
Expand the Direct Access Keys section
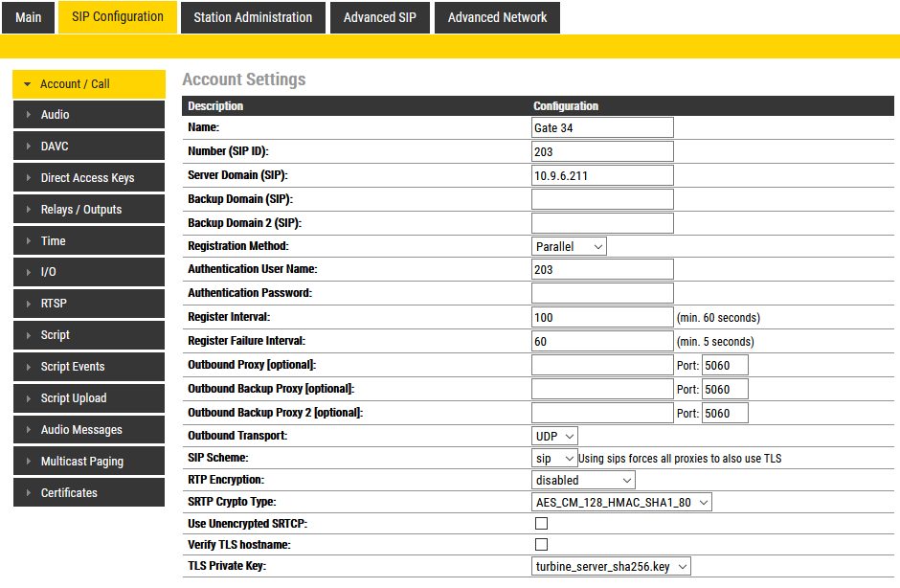coord(89,178)
